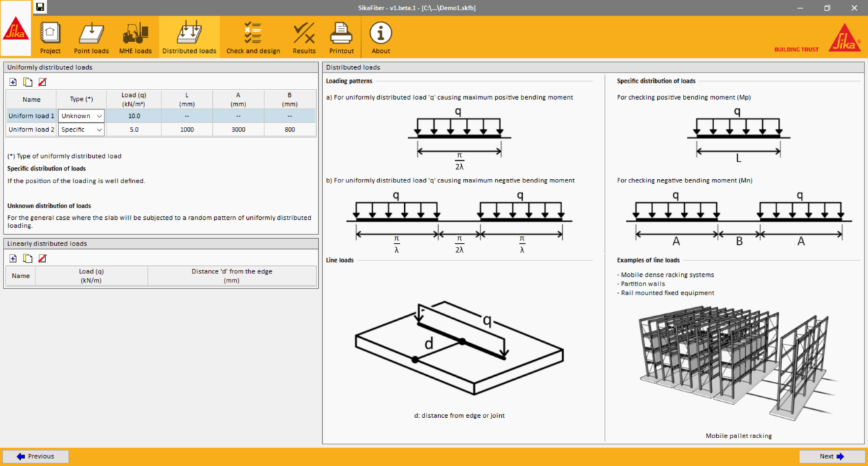868x466 pixels.
Task: Select the Uniform load 1 name cell
Action: coord(31,116)
